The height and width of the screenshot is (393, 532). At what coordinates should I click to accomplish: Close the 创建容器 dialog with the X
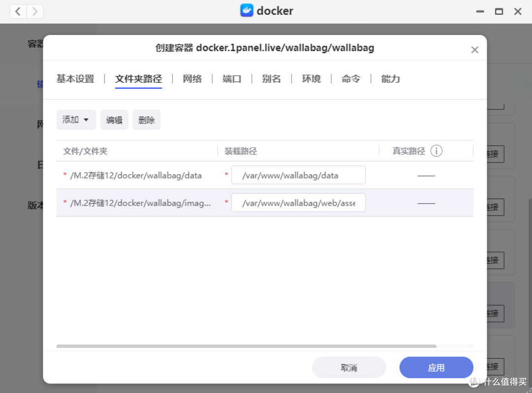474,49
